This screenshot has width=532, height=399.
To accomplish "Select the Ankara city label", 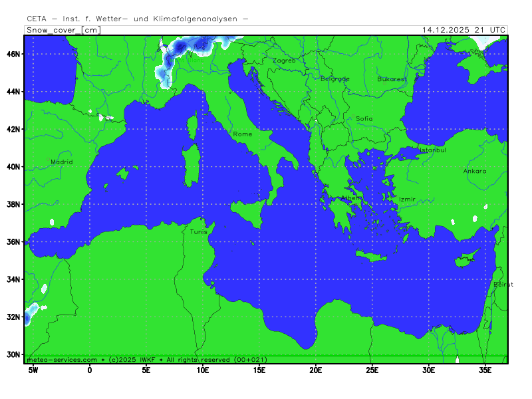I will tap(475, 171).
